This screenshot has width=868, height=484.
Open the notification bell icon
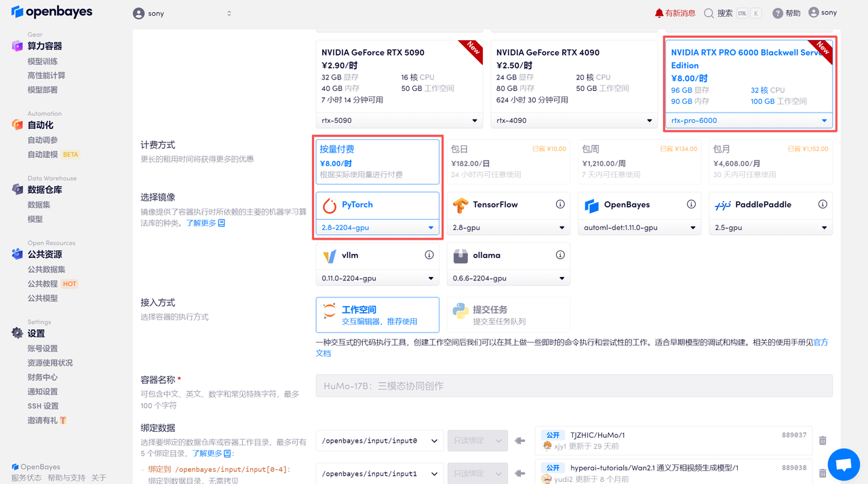pyautogui.click(x=659, y=13)
